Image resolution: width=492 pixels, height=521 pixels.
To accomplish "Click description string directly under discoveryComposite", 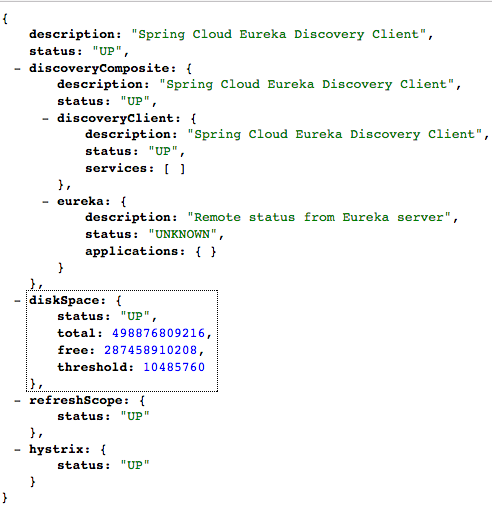I will point(307,84).
